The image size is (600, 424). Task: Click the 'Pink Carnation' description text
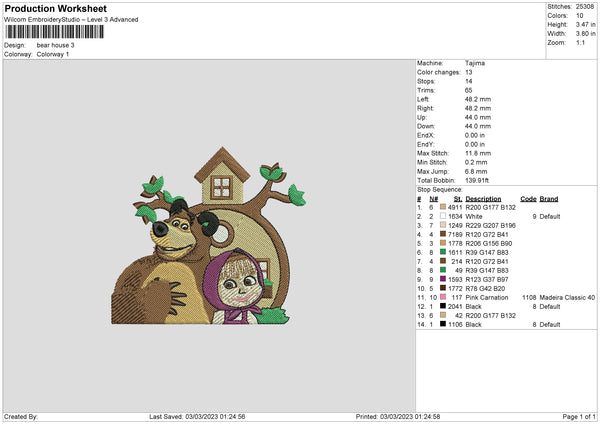[x=487, y=297]
